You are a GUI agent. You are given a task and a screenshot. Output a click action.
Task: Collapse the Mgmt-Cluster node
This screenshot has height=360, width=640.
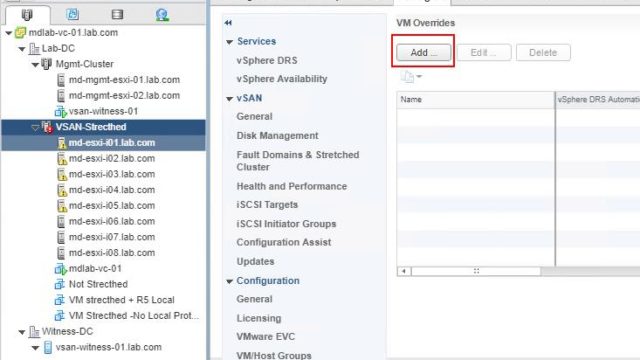coord(35,64)
